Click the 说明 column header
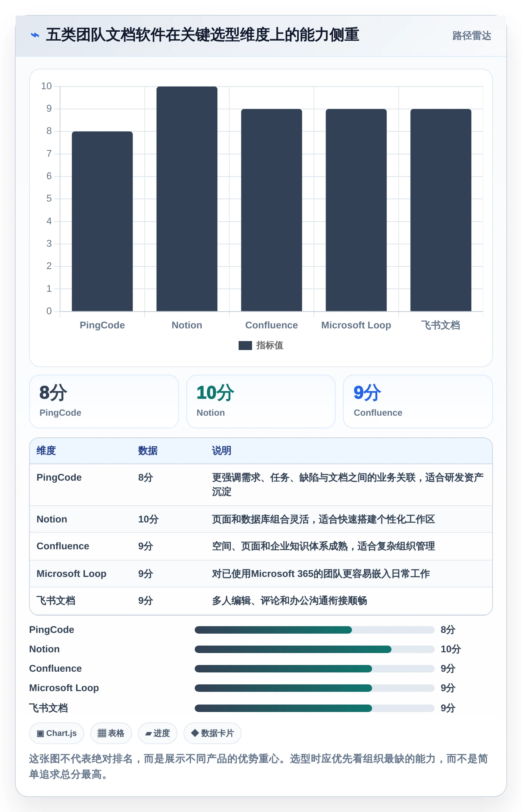The height and width of the screenshot is (812, 522). click(x=221, y=451)
